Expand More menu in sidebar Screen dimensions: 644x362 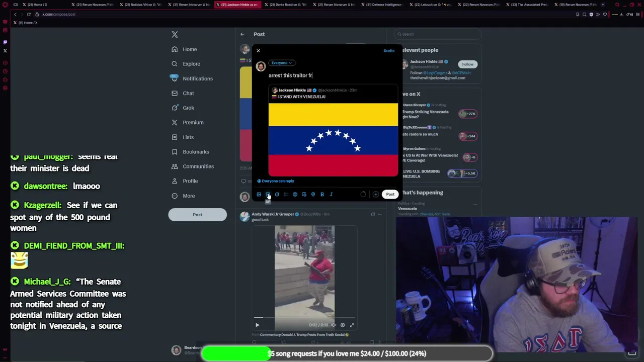[x=183, y=196]
